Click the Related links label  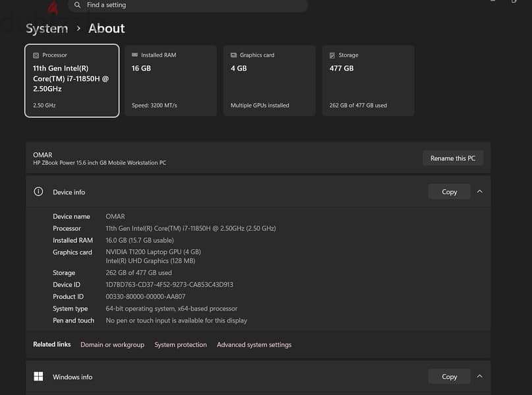pos(52,344)
